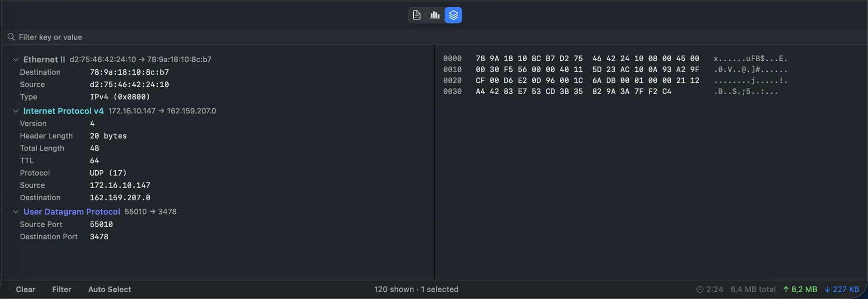Screen dimensions: 868x299
Task: Click the Clear button
Action: [26, 289]
